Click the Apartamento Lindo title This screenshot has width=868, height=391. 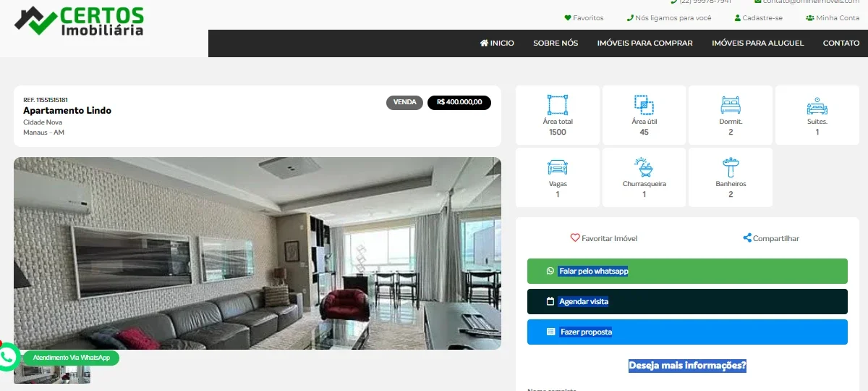[67, 111]
